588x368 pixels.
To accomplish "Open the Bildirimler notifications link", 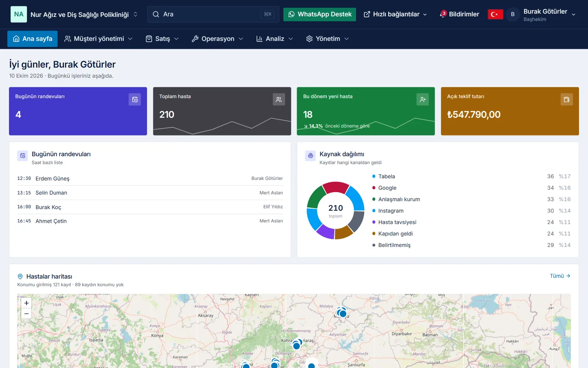I will (459, 14).
